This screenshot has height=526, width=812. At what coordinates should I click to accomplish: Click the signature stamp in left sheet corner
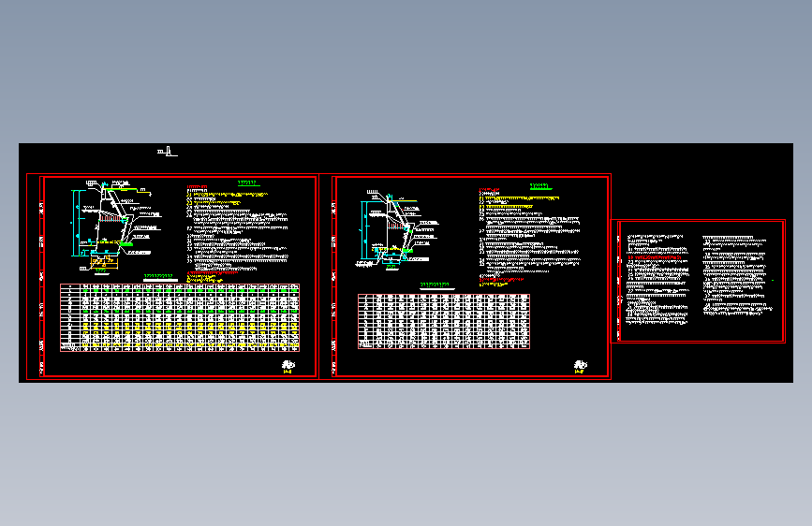coord(288,367)
